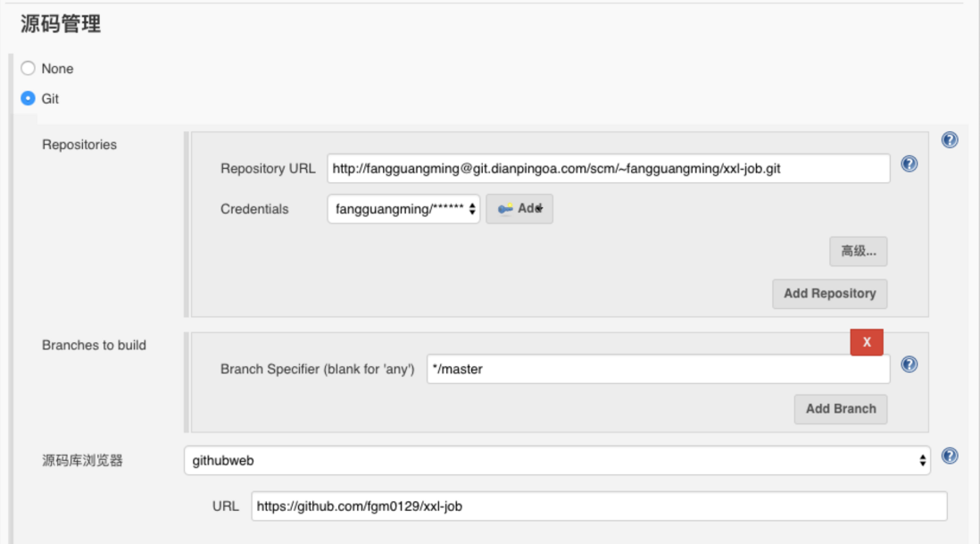
Task: Click the Add Branch button
Action: coord(841,409)
